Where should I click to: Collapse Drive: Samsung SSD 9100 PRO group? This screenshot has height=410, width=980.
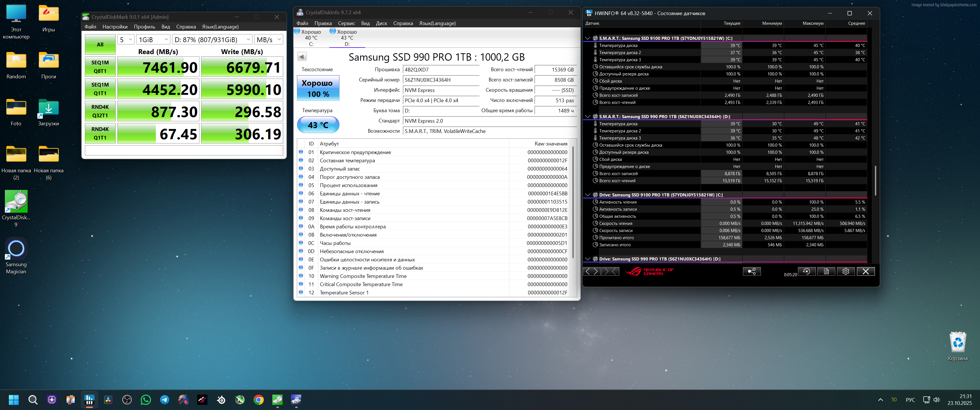click(x=588, y=195)
